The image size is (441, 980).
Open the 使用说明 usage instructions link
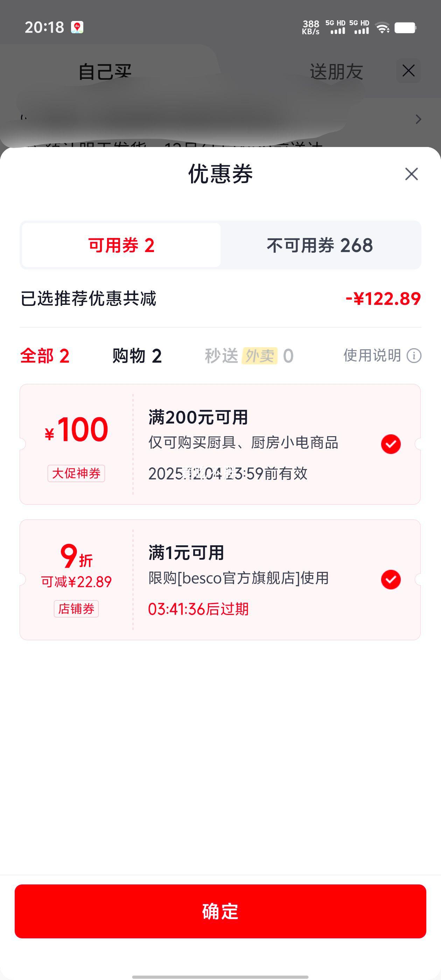(372, 356)
